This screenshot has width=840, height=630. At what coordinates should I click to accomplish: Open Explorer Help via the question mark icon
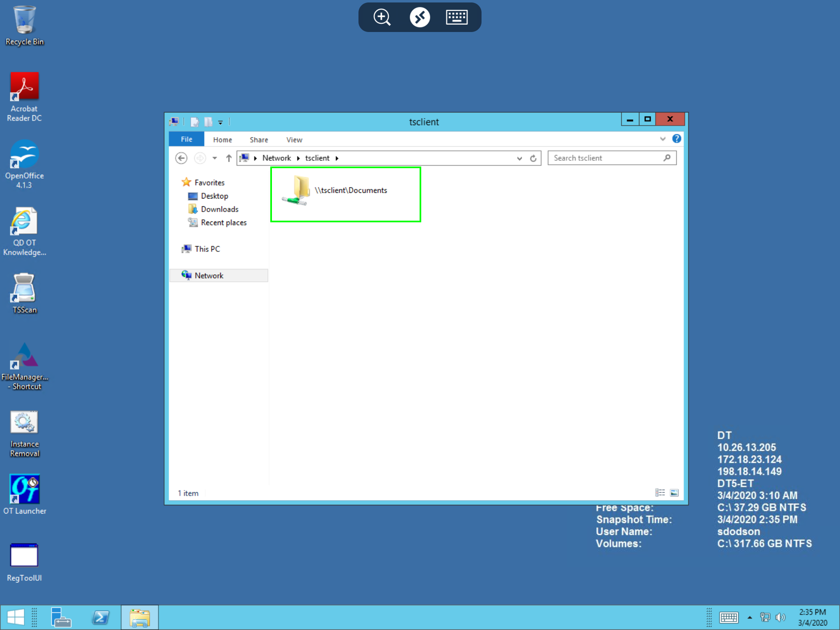676,139
